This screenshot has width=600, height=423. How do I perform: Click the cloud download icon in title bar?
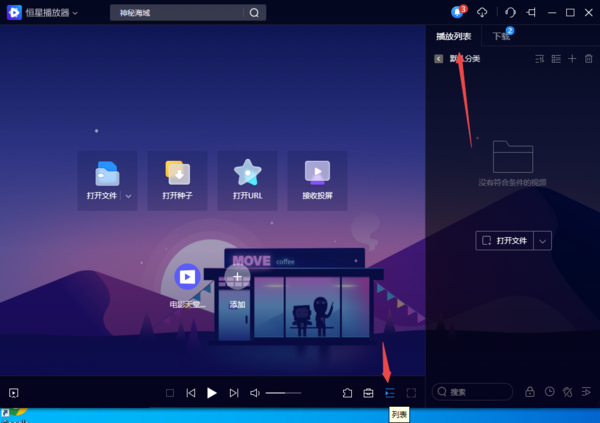482,12
